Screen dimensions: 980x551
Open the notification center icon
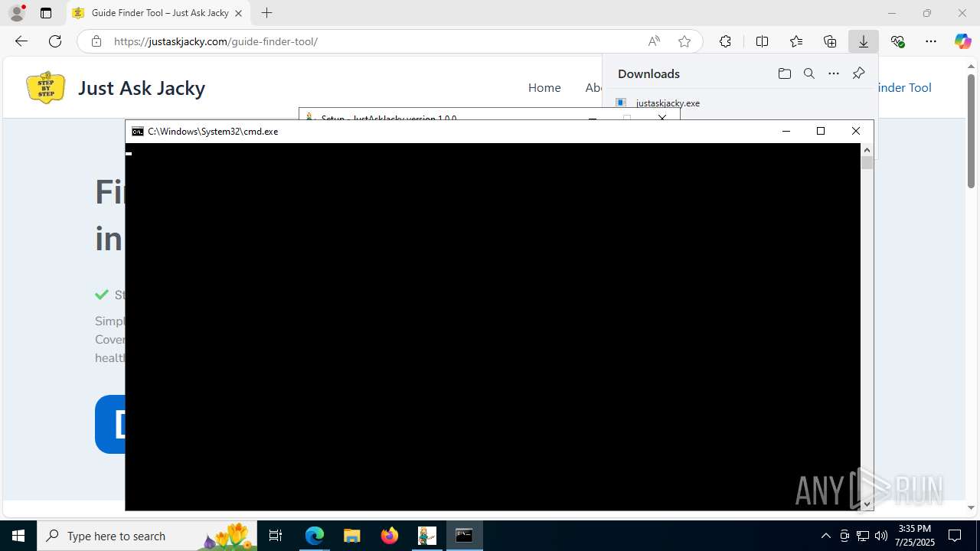[955, 536]
